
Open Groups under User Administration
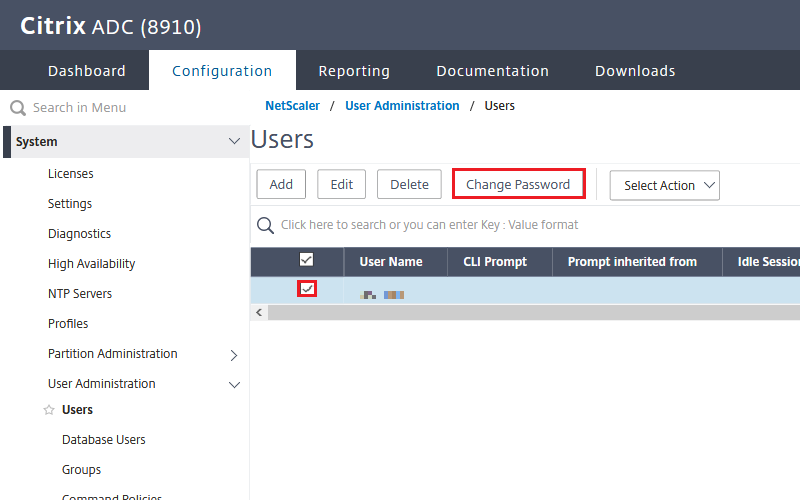pos(81,469)
